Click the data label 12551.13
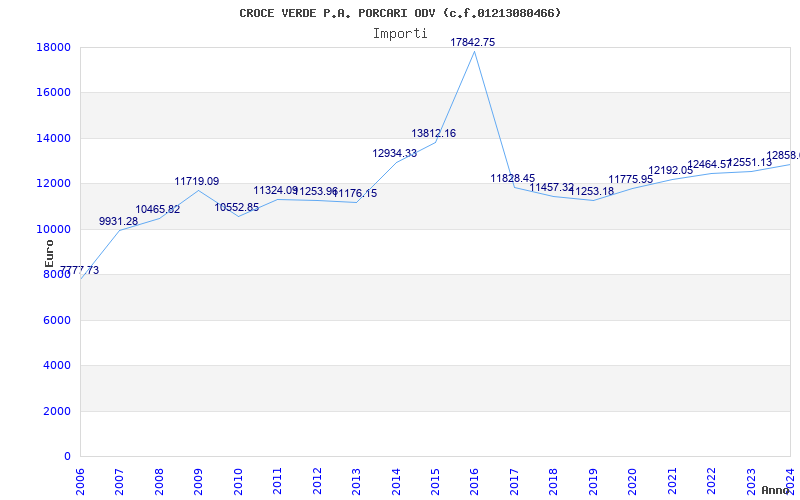The width and height of the screenshot is (800, 500). [749, 162]
